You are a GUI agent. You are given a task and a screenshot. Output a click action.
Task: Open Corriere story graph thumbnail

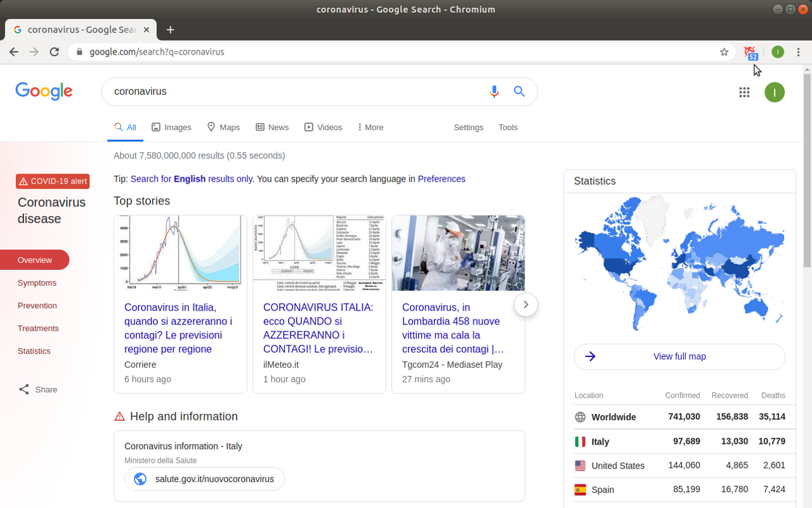pos(181,253)
